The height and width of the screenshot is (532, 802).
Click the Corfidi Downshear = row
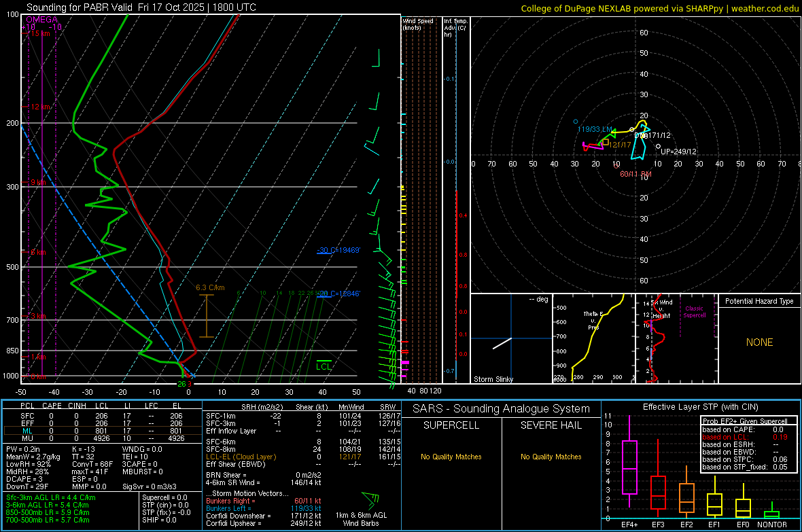tap(264, 516)
